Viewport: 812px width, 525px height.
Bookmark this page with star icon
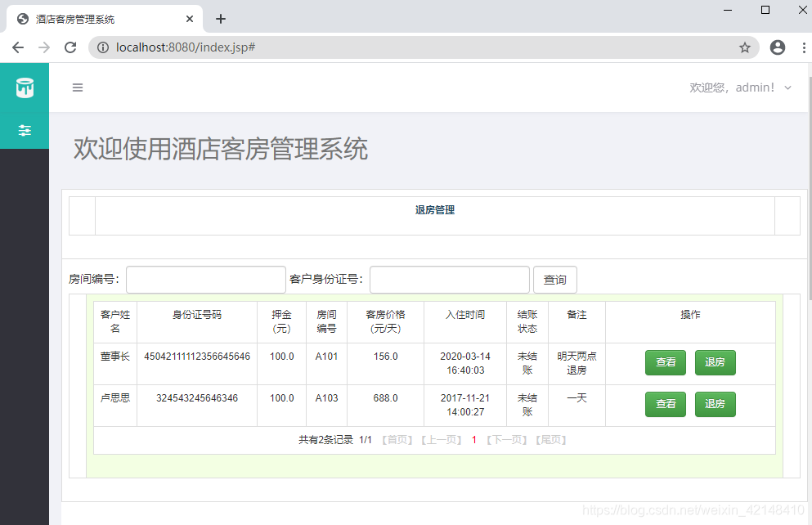point(745,47)
